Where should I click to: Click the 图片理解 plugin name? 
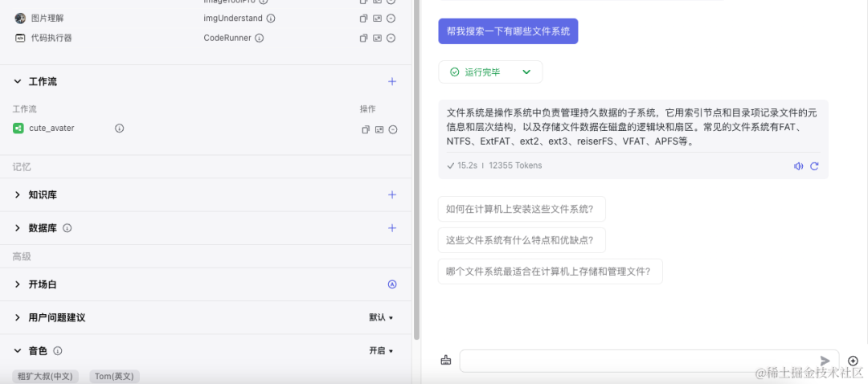pos(47,18)
